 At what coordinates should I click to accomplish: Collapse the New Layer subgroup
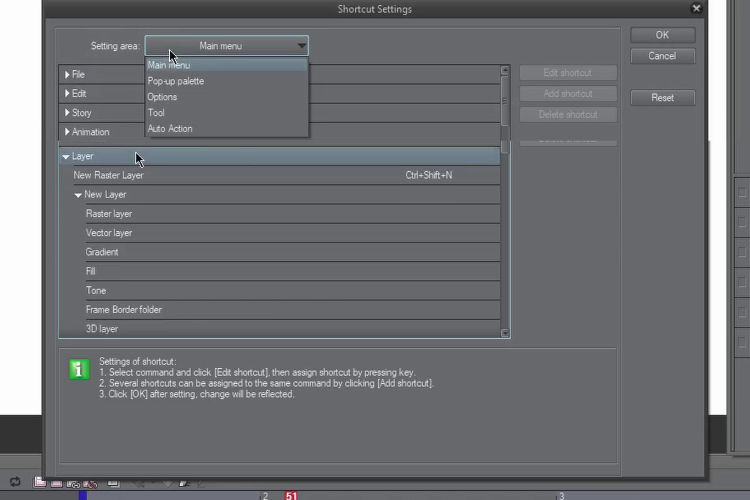(x=78, y=195)
